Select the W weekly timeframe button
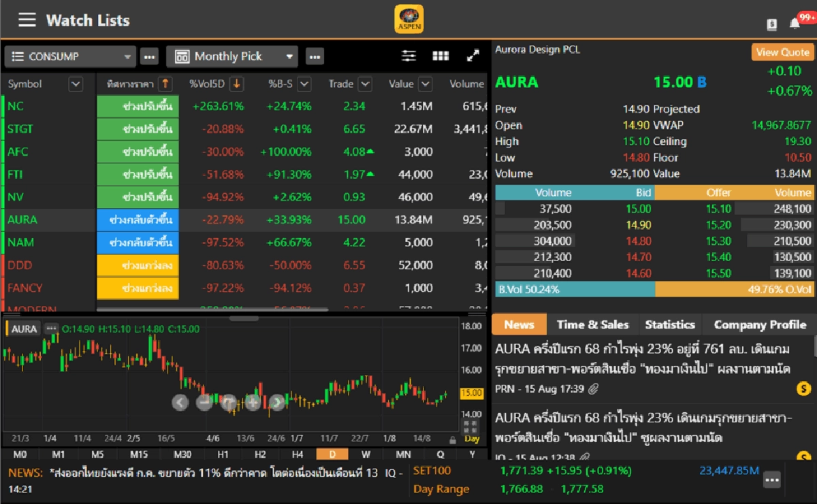 [366, 454]
